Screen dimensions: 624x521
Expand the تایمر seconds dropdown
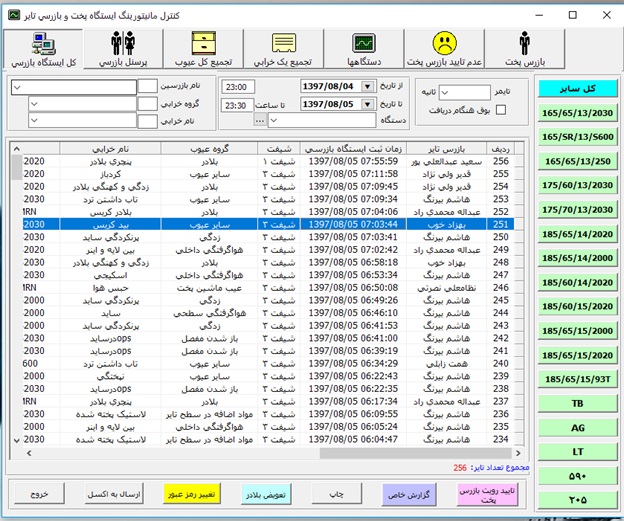[445, 93]
